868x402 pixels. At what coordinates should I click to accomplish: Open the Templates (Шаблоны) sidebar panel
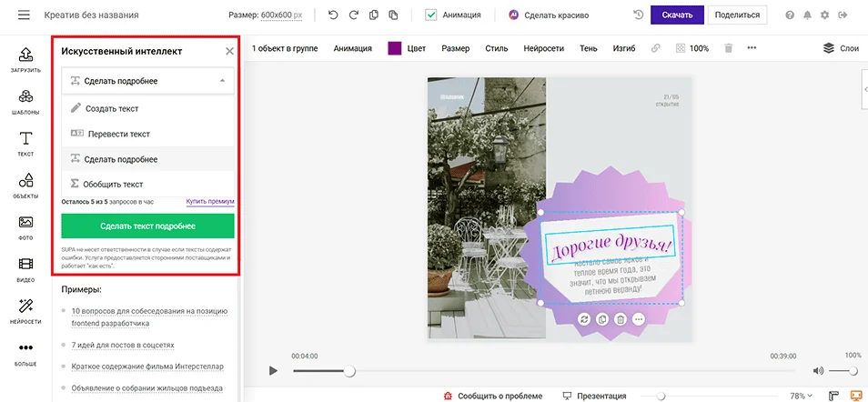tap(25, 101)
